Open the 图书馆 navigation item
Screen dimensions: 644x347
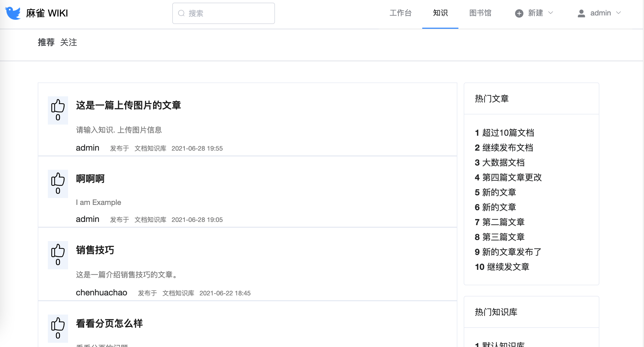pyautogui.click(x=480, y=13)
